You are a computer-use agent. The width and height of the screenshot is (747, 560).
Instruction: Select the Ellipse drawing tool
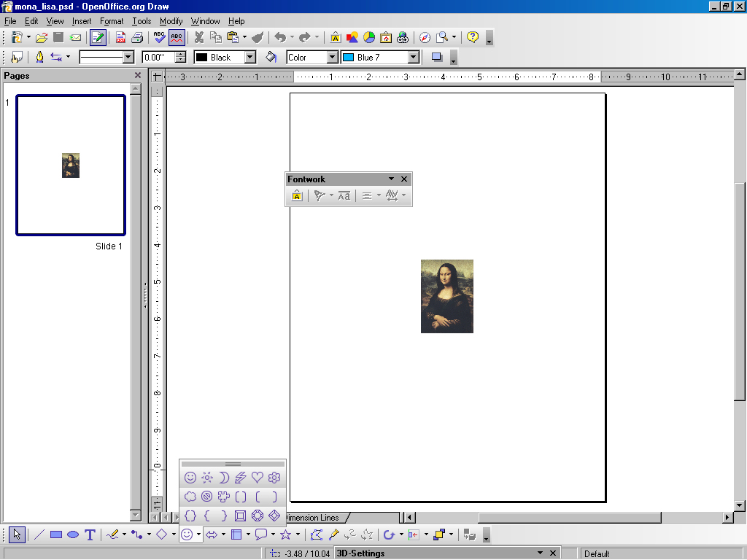pyautogui.click(x=73, y=534)
